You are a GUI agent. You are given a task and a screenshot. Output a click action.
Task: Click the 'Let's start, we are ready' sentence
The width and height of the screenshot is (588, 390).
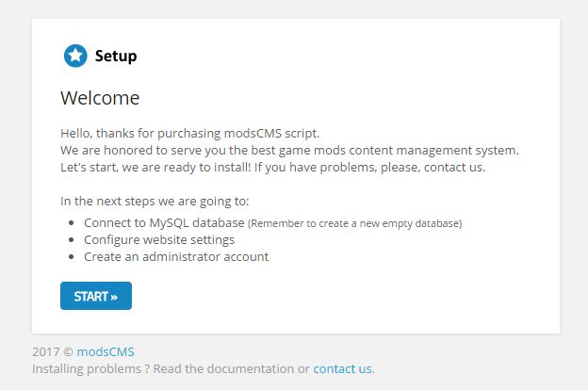272,167
